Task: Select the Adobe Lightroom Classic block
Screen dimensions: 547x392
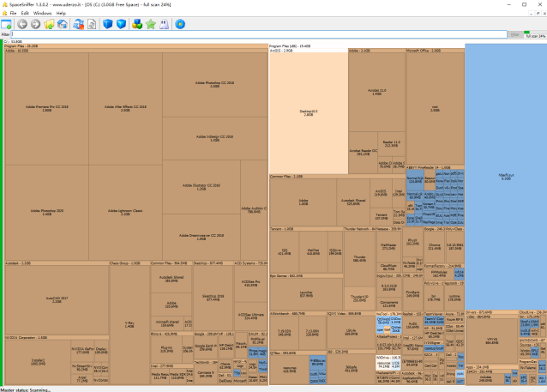Action: pos(125,212)
